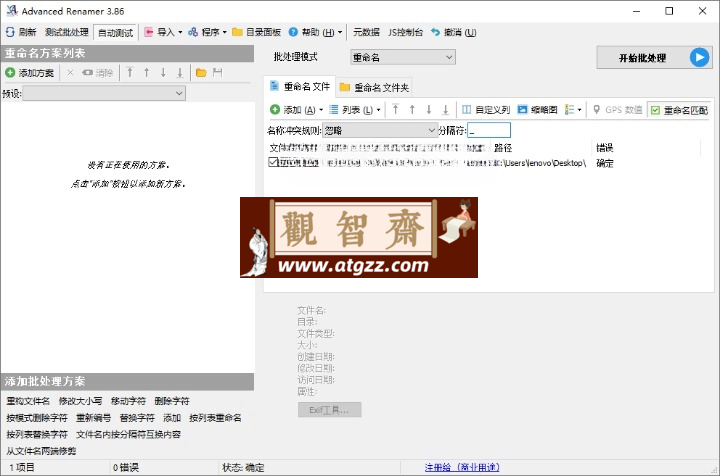Toggle 缩略图 thumbnail view

coord(537,110)
